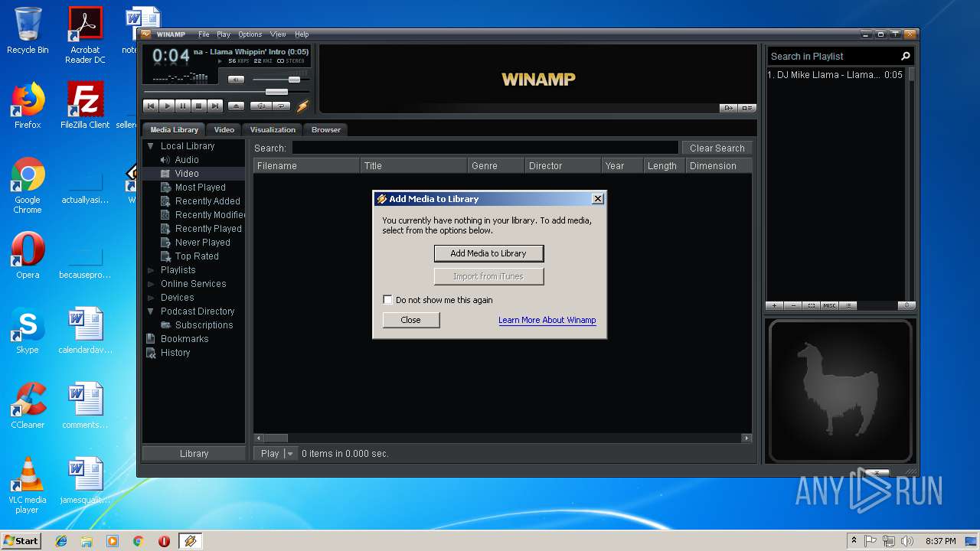Viewport: 980px width, 551px height.
Task: Pause the current Winamp track
Action: pyautogui.click(x=183, y=106)
